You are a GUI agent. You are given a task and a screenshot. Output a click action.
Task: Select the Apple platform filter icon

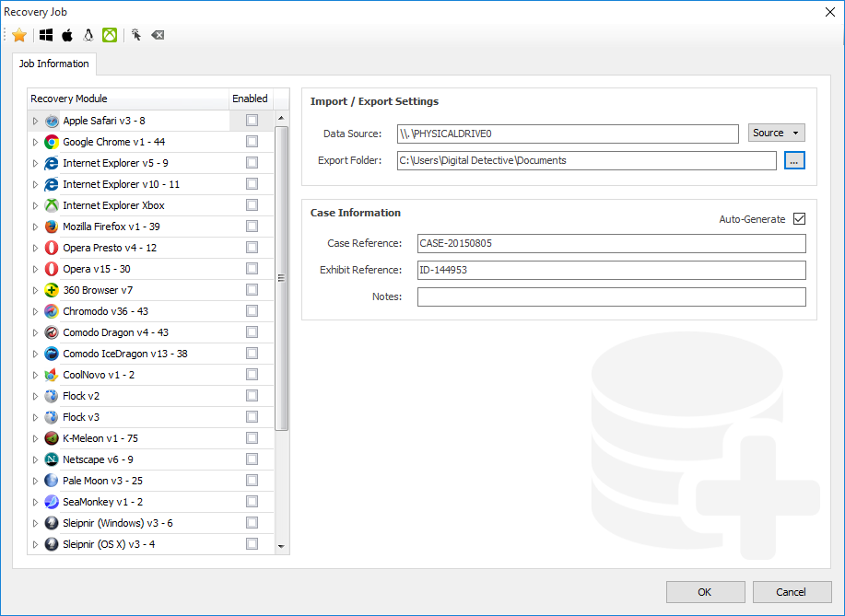tap(67, 35)
